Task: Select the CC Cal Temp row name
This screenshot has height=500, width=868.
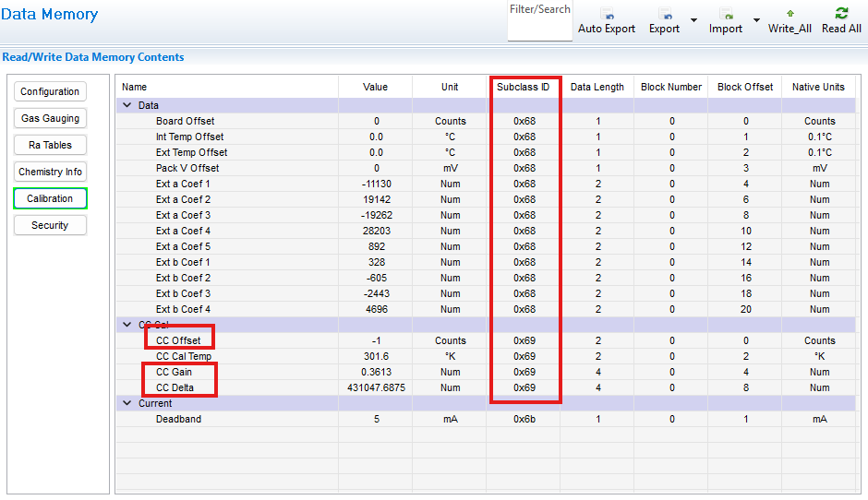Action: (x=184, y=356)
